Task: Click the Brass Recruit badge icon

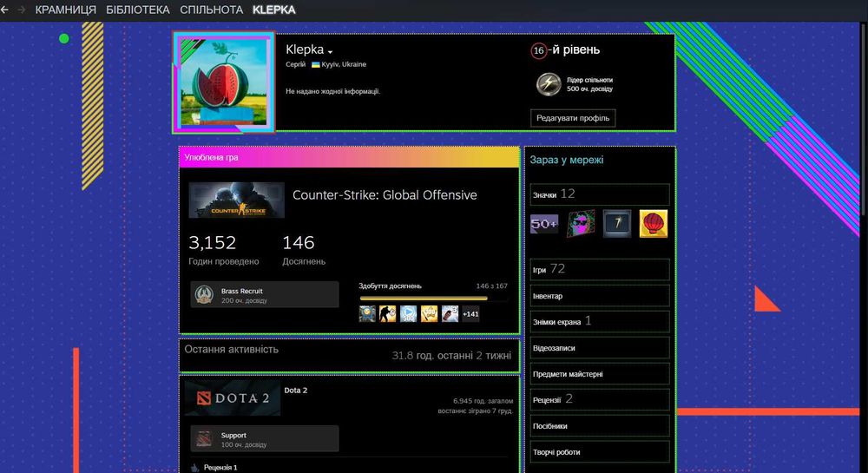Action: 204,295
